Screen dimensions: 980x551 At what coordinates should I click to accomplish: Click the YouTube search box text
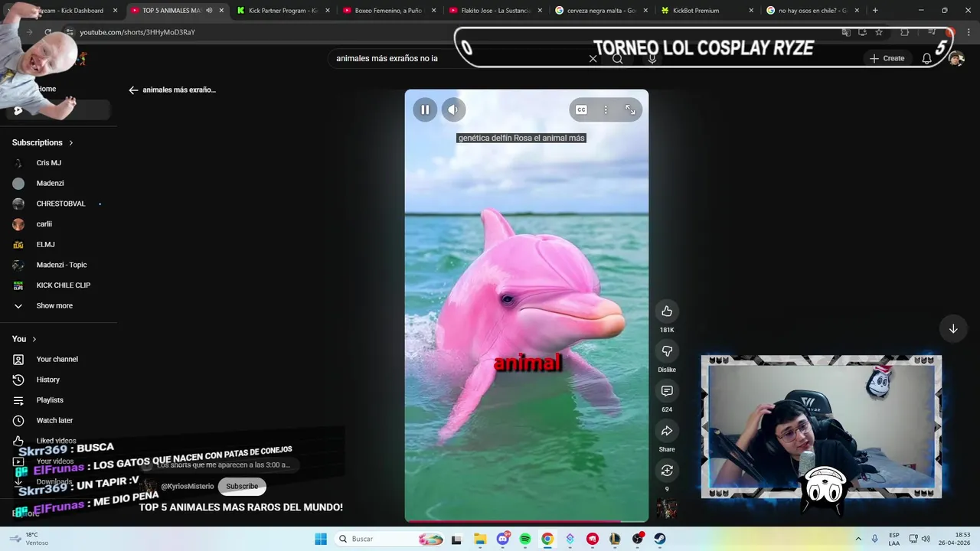[387, 58]
